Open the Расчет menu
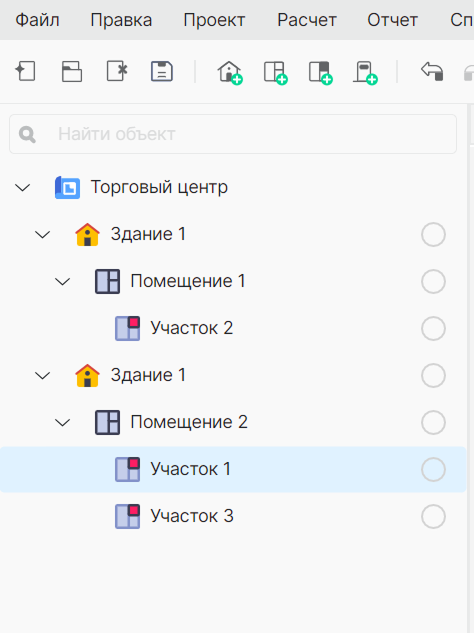474x633 pixels. coord(307,20)
